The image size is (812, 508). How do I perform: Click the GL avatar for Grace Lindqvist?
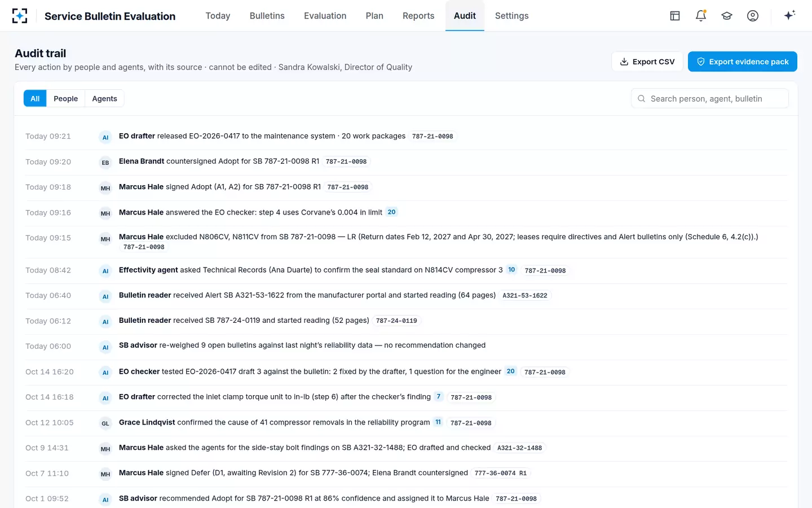[x=105, y=423]
